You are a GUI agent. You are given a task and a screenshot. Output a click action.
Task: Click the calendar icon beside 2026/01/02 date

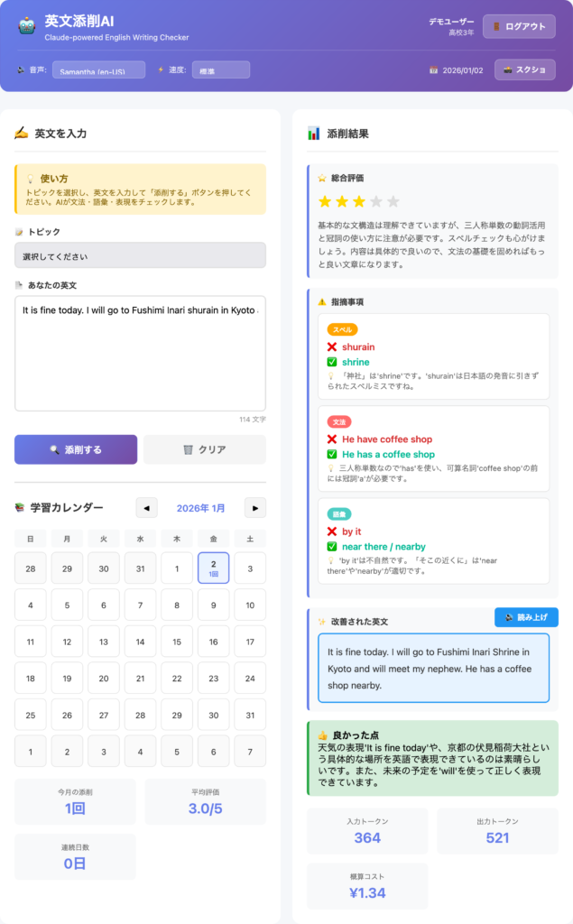[x=433, y=70]
